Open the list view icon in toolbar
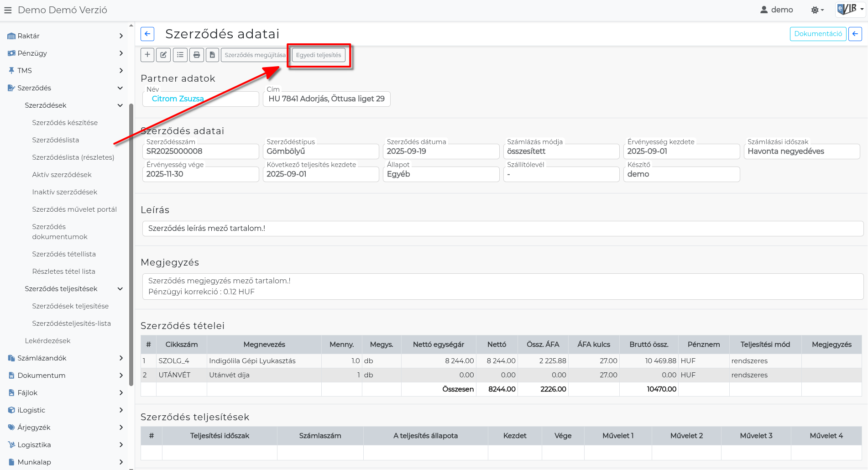This screenshot has height=470, width=868. [x=180, y=55]
